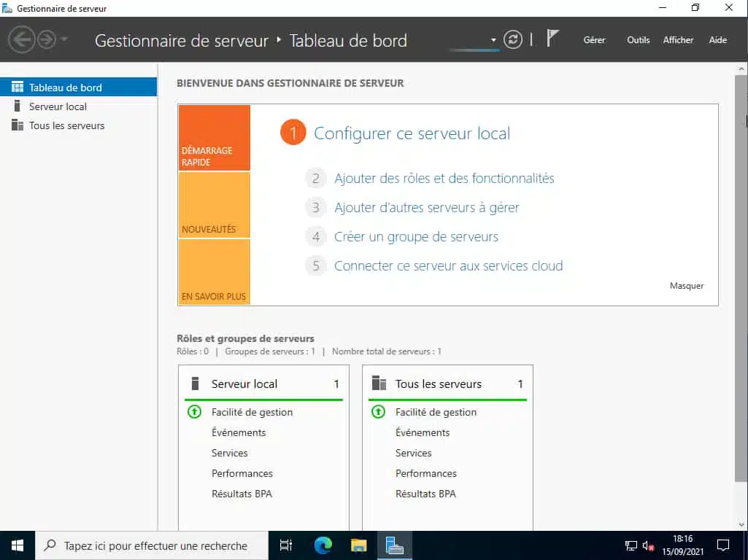The height and width of the screenshot is (560, 748).
Task: Click the Server Manager title bar app icon
Action: [7, 8]
